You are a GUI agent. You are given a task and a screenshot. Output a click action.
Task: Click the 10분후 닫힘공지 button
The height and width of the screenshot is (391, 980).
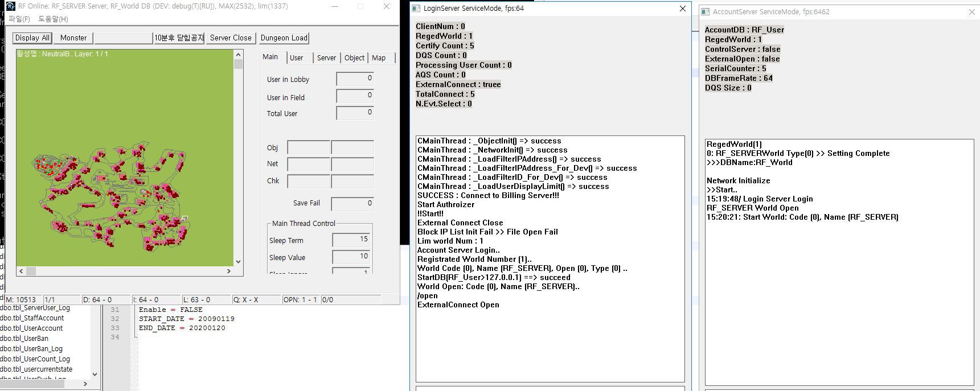coord(179,38)
